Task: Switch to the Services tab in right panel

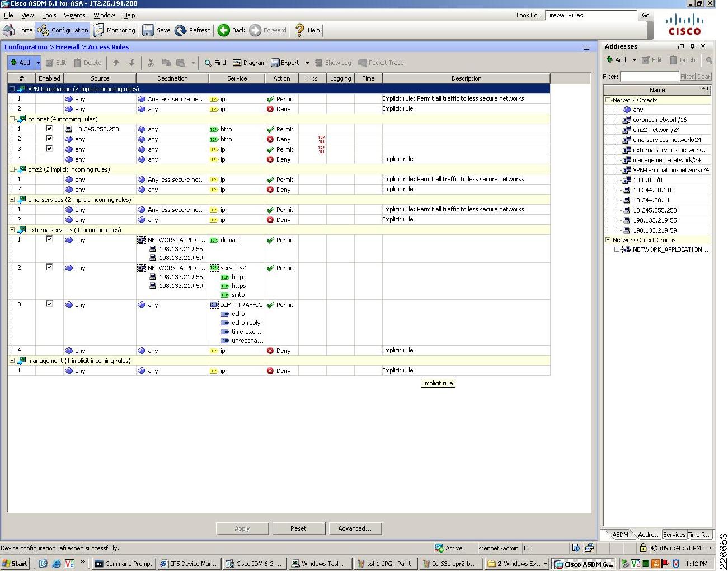Action: tap(674, 534)
